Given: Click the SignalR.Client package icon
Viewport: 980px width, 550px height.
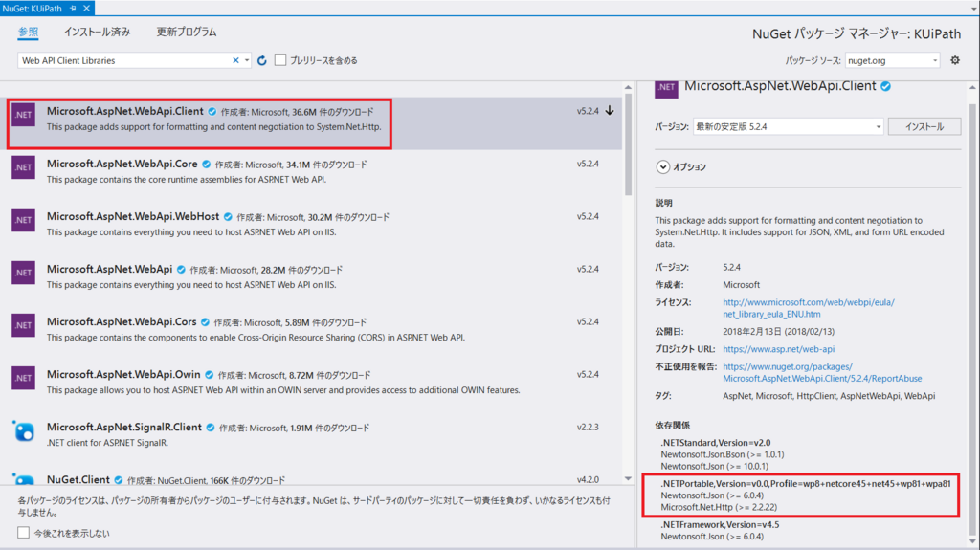Looking at the screenshot, I should pyautogui.click(x=23, y=430).
